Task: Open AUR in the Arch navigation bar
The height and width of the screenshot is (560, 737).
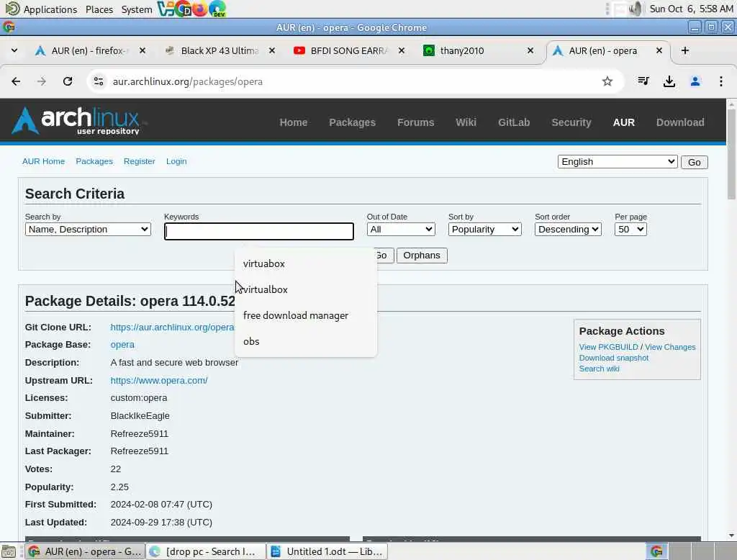Action: (624, 122)
